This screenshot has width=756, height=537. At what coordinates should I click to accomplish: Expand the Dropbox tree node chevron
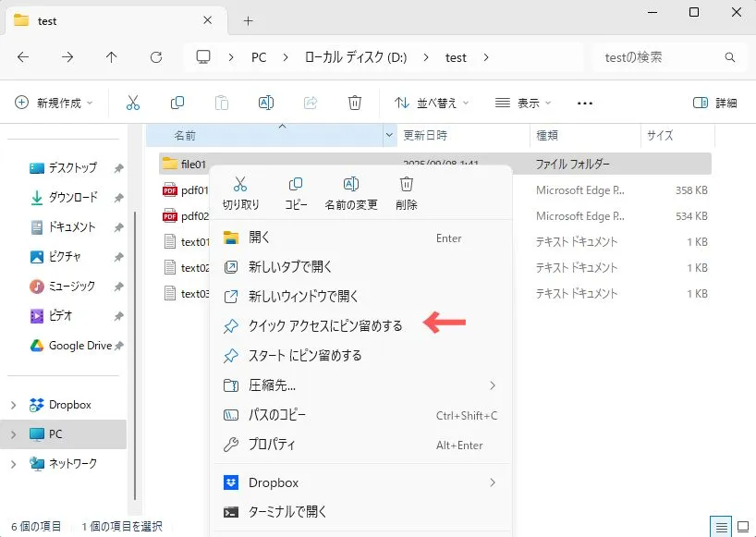point(13,405)
